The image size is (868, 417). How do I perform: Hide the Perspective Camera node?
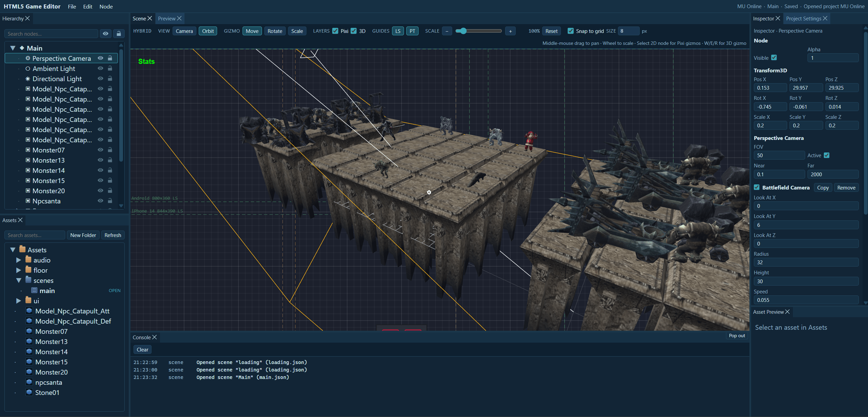point(101,58)
